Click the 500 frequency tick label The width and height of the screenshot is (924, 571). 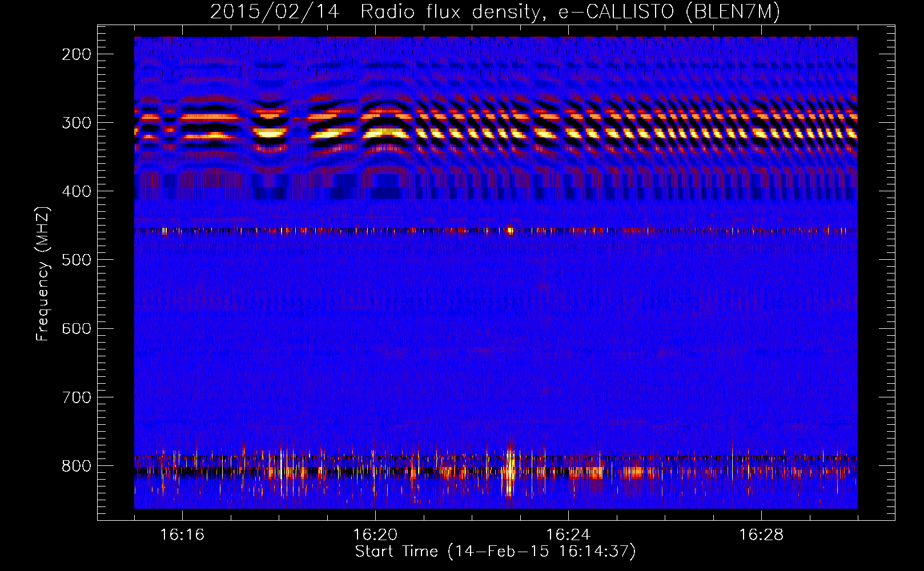coord(77,260)
